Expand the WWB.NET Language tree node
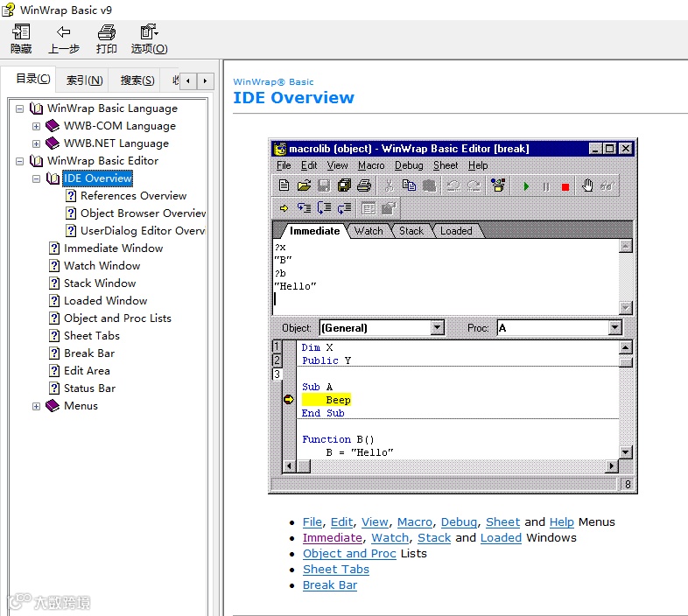The height and width of the screenshot is (616, 688). pos(37,143)
